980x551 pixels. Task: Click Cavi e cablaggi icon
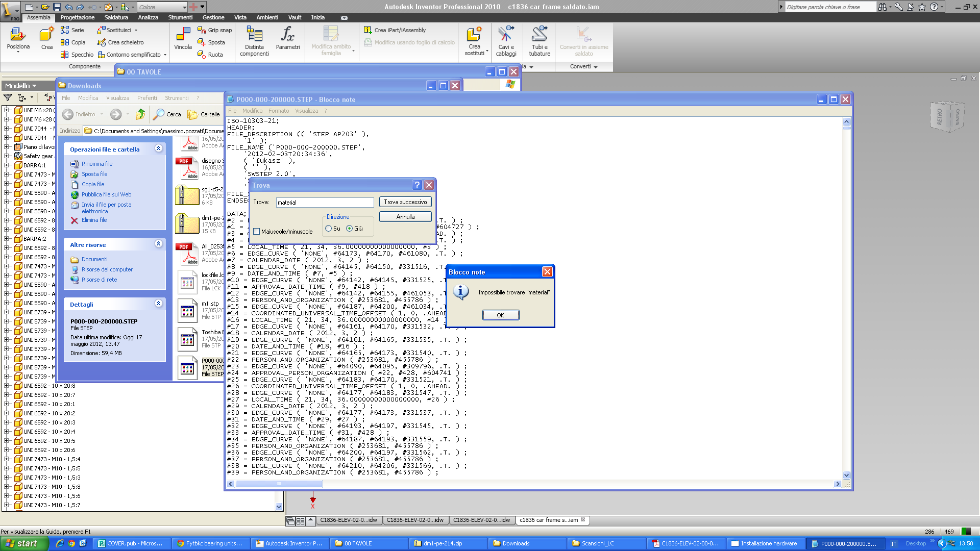[x=506, y=36]
